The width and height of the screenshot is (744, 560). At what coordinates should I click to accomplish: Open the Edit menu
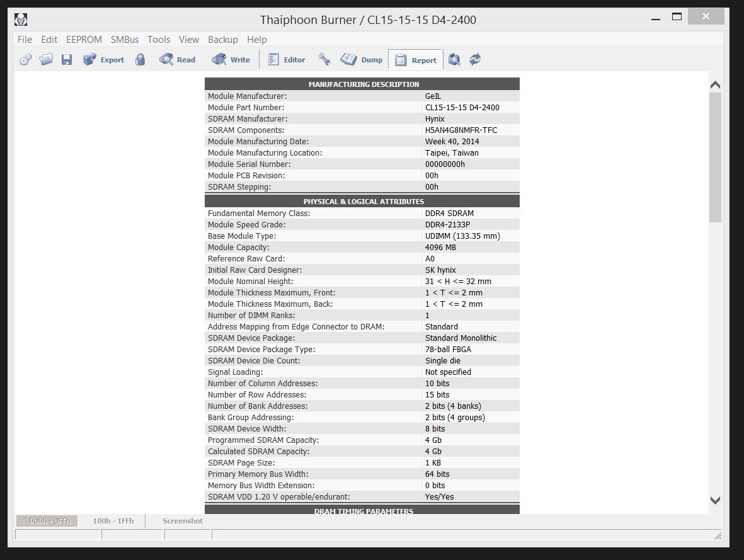(49, 40)
